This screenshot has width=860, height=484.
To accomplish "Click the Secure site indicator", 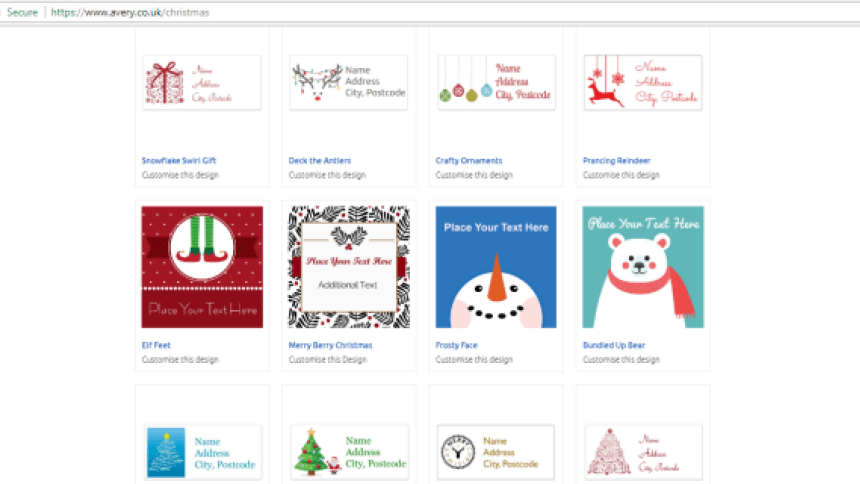I will click(22, 12).
